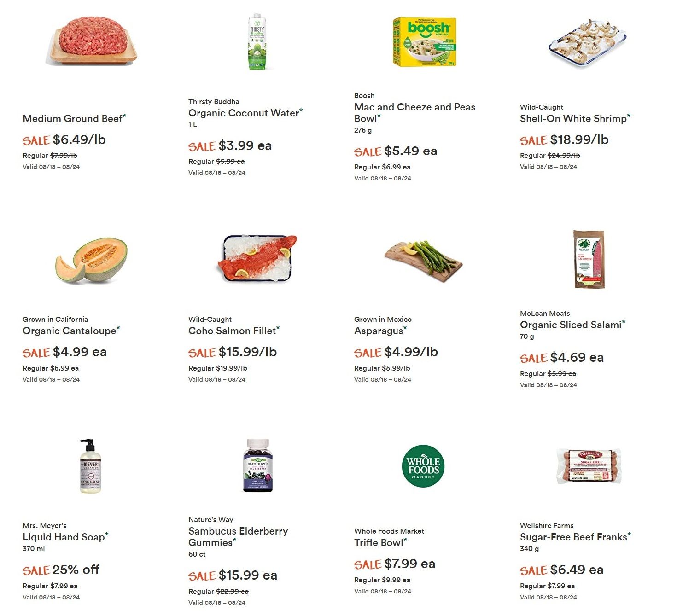Click the McLean Meats salami package image

[x=589, y=259]
